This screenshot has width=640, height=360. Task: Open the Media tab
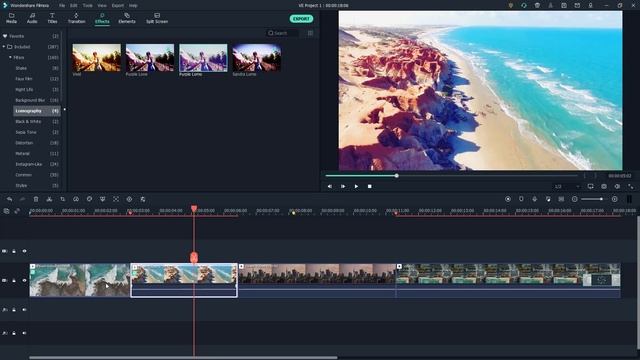(11, 18)
